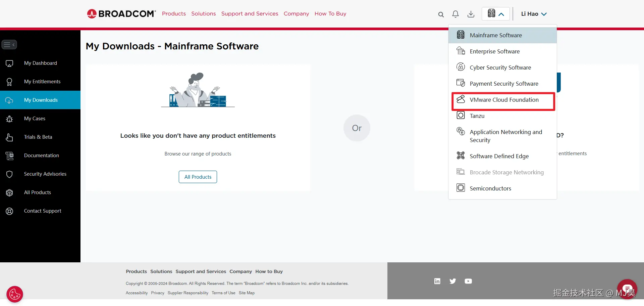The width and height of the screenshot is (644, 306).
Task: Open the Solutions top navigation menu
Action: click(x=204, y=14)
